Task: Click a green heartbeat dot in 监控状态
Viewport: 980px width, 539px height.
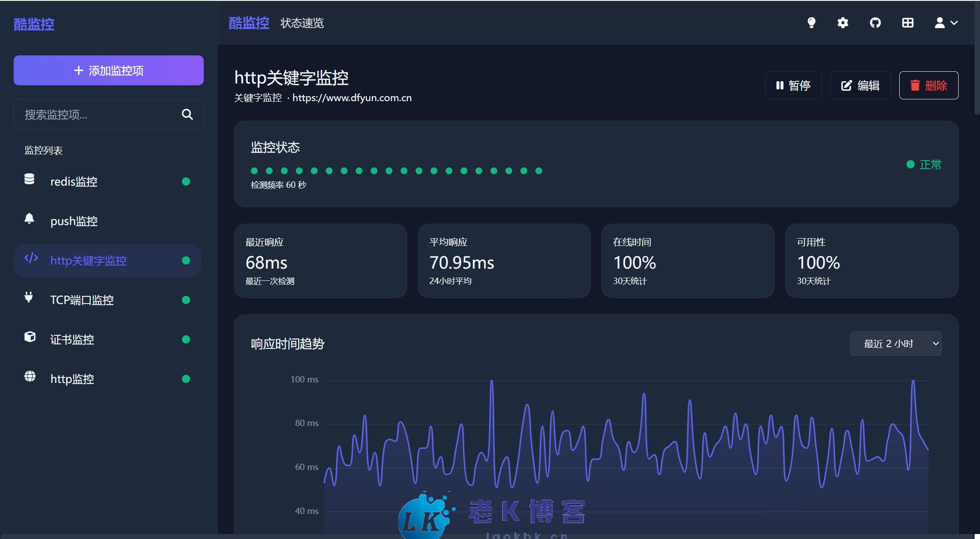Action: [x=254, y=171]
